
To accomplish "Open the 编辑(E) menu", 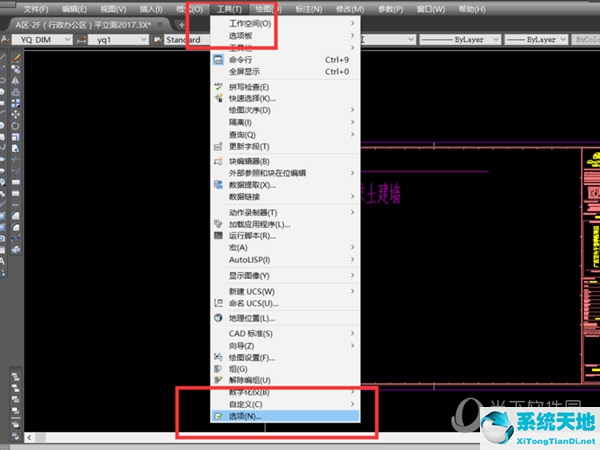I will (x=74, y=9).
